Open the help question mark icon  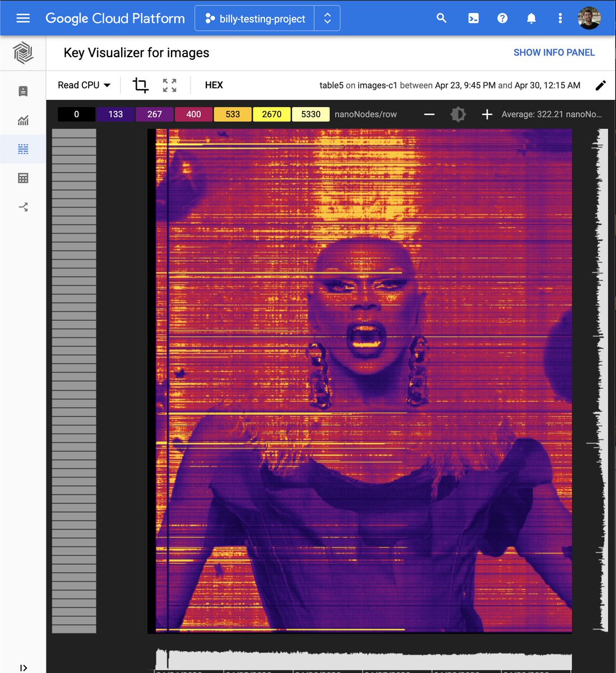pyautogui.click(x=502, y=18)
